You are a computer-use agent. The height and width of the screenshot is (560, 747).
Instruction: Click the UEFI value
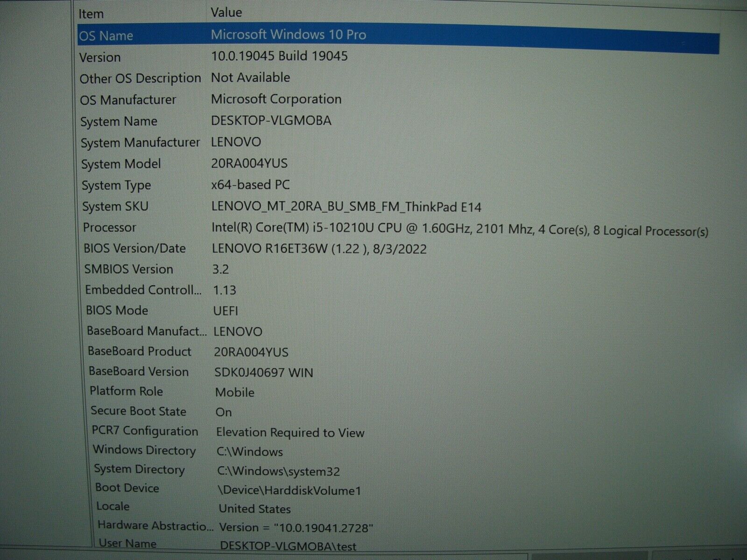coord(226,311)
